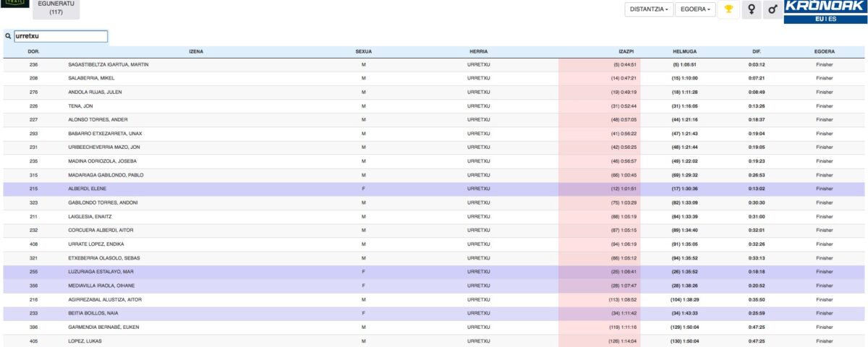868x347 pixels.
Task: Switch language via the EU | ES link
Action: [x=825, y=20]
